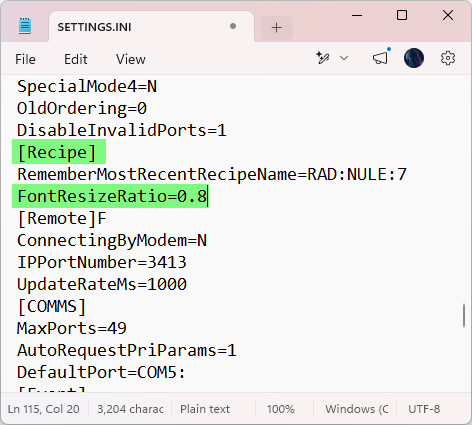Click Windows line ending indicator
This screenshot has height=425, width=472.
pyautogui.click(x=357, y=409)
